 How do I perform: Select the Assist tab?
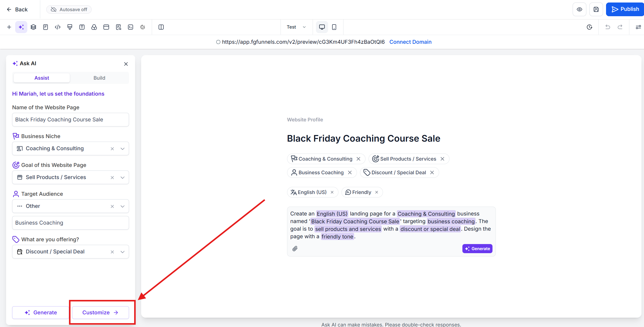tap(42, 78)
